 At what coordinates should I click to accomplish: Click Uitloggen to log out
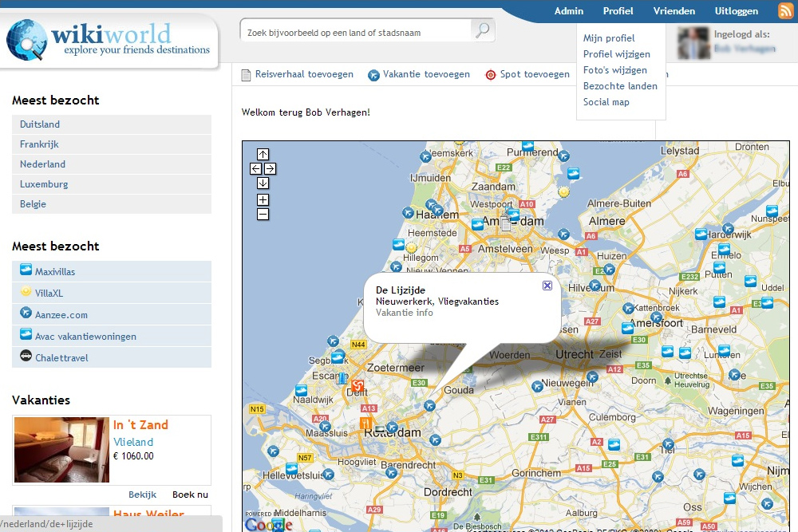737,11
